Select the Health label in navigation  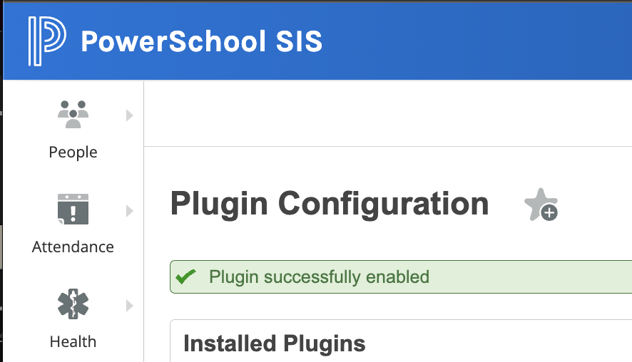[x=73, y=342]
